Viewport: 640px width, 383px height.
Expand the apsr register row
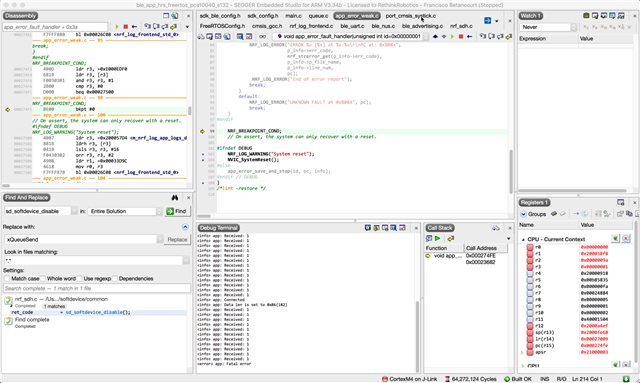pyautogui.click(x=522, y=352)
